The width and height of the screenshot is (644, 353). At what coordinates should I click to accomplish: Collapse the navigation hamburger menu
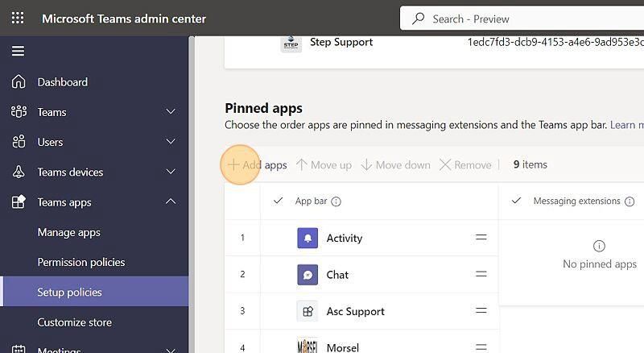pos(18,51)
